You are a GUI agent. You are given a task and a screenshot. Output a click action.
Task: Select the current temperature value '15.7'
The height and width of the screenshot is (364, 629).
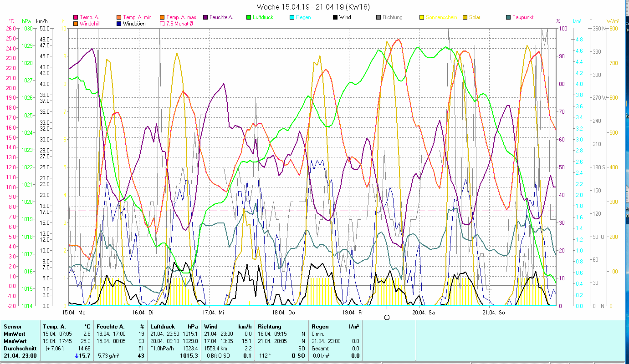(85, 356)
